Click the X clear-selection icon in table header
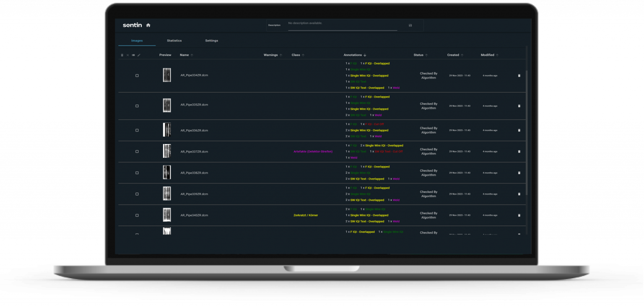 point(128,55)
